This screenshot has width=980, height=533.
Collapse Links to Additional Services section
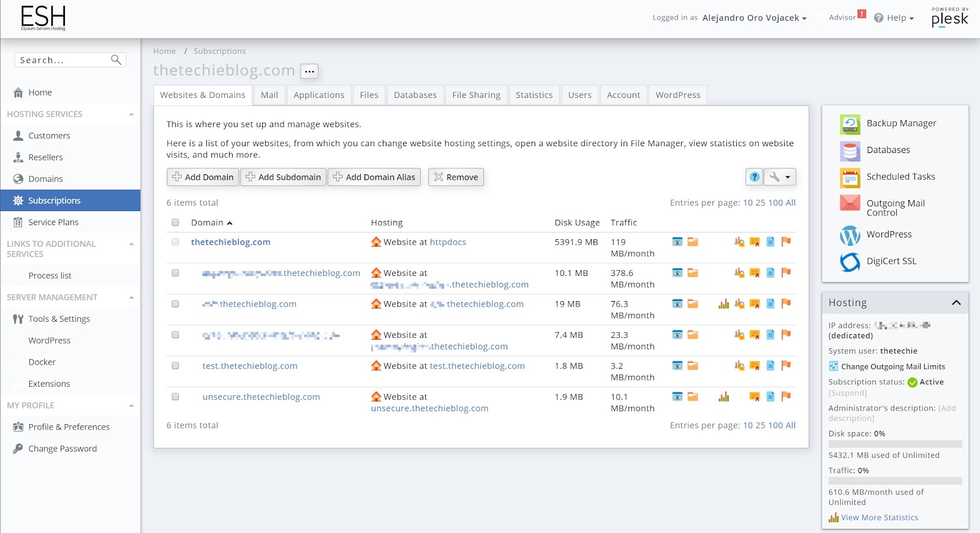pos(131,244)
